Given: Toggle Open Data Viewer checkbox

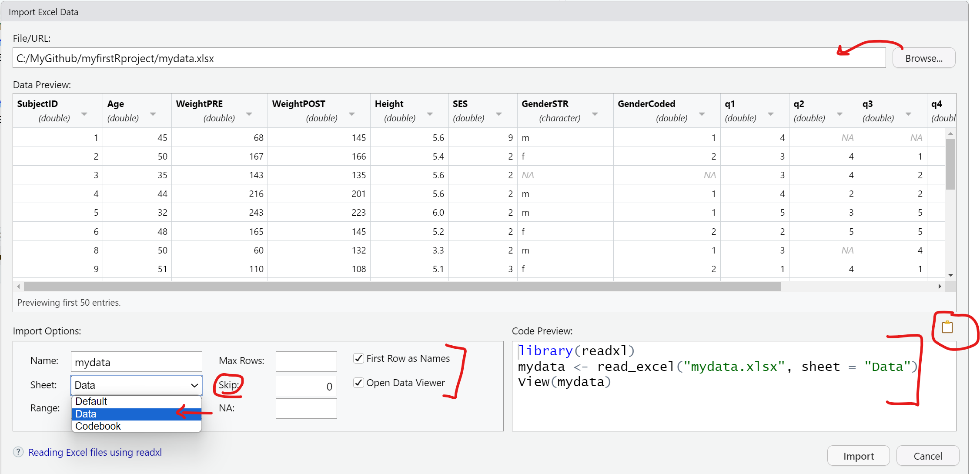Looking at the screenshot, I should 358,383.
